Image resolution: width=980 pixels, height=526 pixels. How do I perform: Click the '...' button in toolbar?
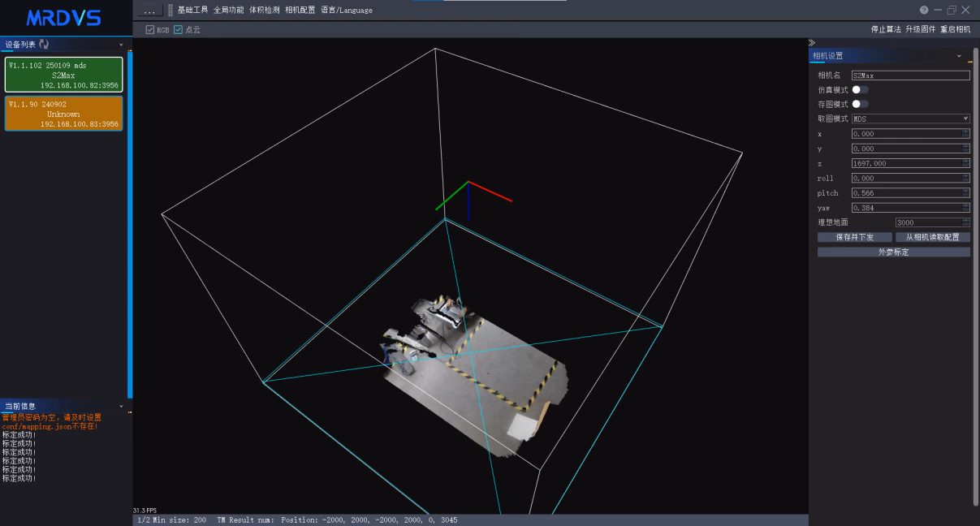149,11
